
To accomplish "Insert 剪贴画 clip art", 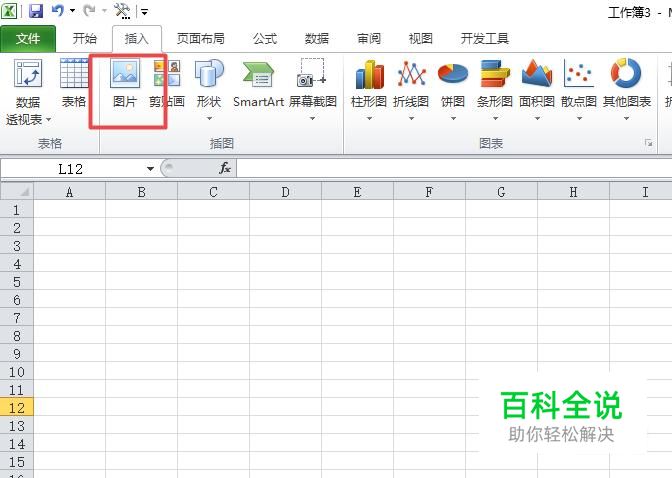I will pos(167,83).
